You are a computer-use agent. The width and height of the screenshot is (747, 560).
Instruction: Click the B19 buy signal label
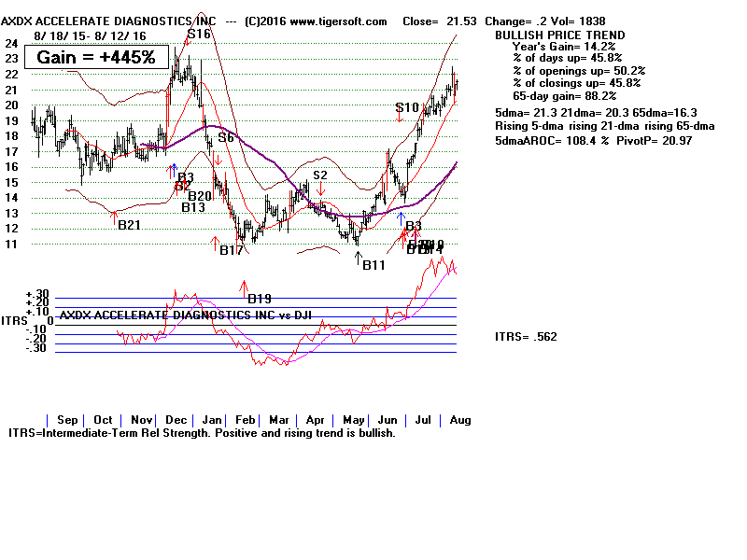(x=260, y=299)
